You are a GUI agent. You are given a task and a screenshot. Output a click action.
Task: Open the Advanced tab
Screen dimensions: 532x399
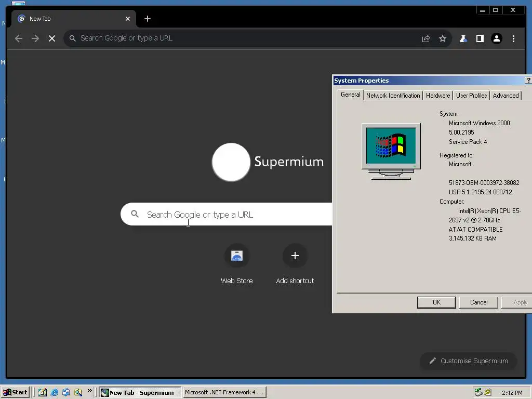(x=506, y=96)
